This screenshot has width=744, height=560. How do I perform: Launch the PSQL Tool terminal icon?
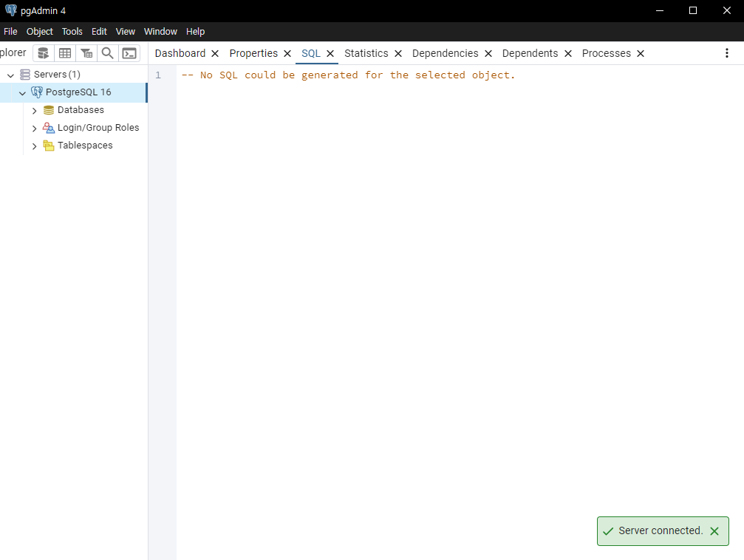[129, 53]
